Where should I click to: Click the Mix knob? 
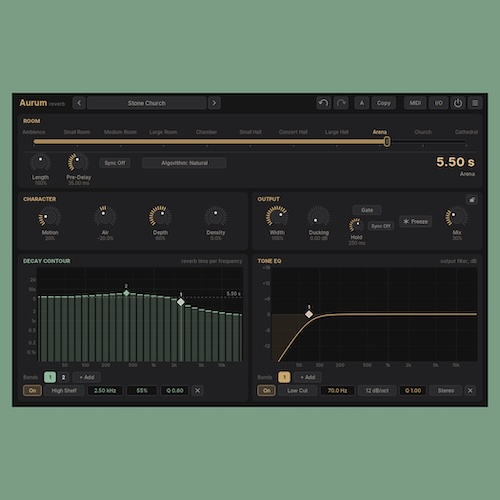tap(456, 217)
